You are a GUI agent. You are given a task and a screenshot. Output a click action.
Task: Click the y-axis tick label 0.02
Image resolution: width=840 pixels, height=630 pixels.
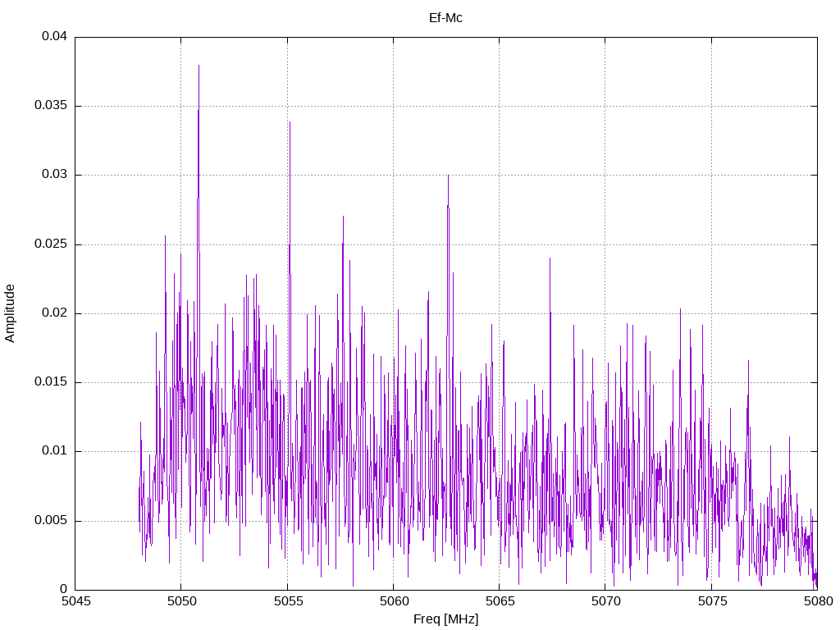coord(54,313)
